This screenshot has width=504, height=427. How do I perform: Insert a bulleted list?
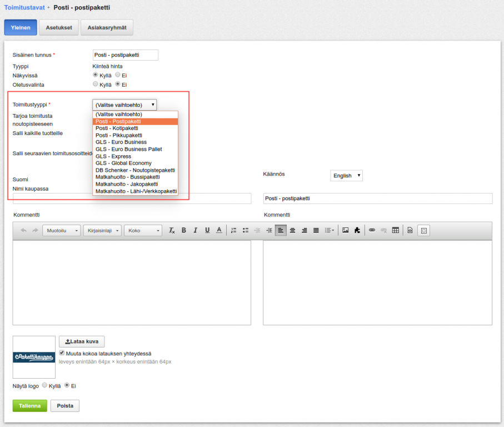pos(246,230)
